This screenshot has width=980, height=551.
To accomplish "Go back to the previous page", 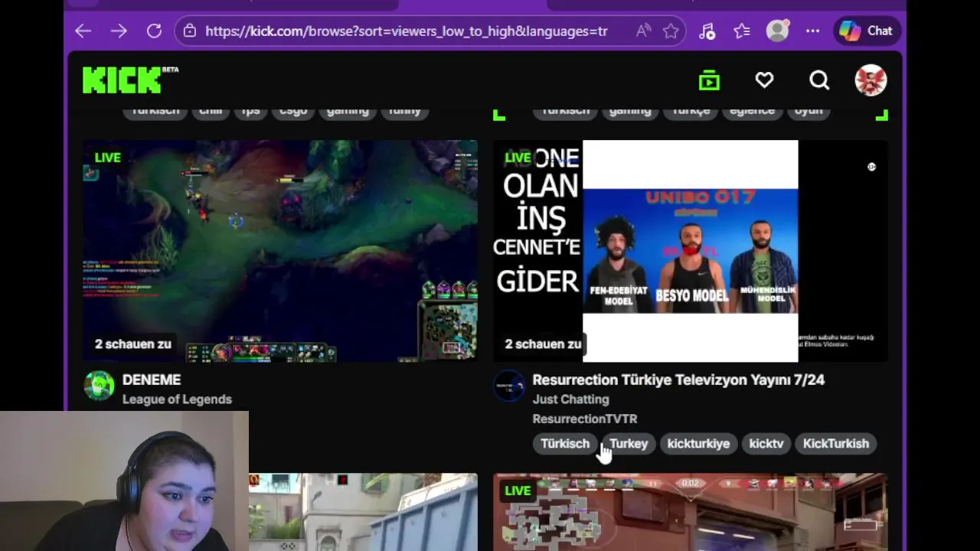I will point(83,31).
